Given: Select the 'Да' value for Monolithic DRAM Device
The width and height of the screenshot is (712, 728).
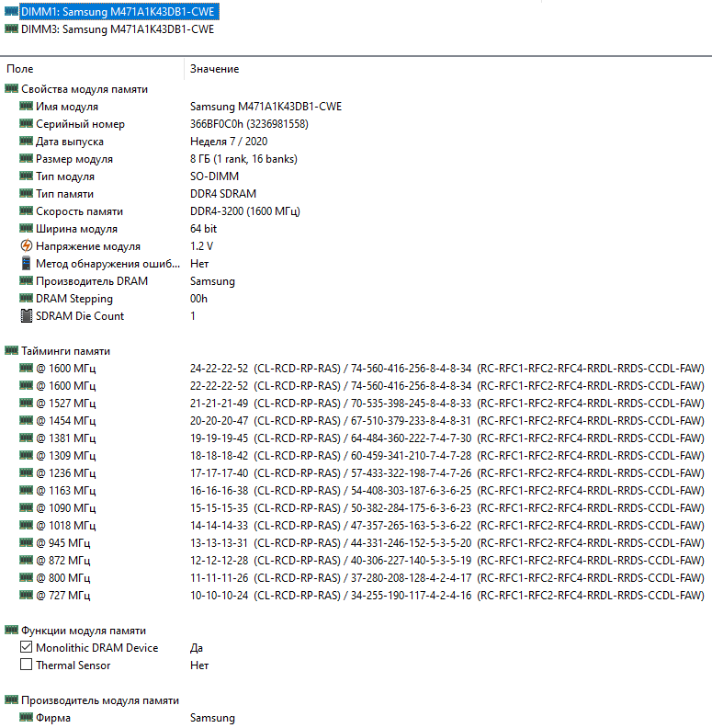Looking at the screenshot, I should 197,648.
